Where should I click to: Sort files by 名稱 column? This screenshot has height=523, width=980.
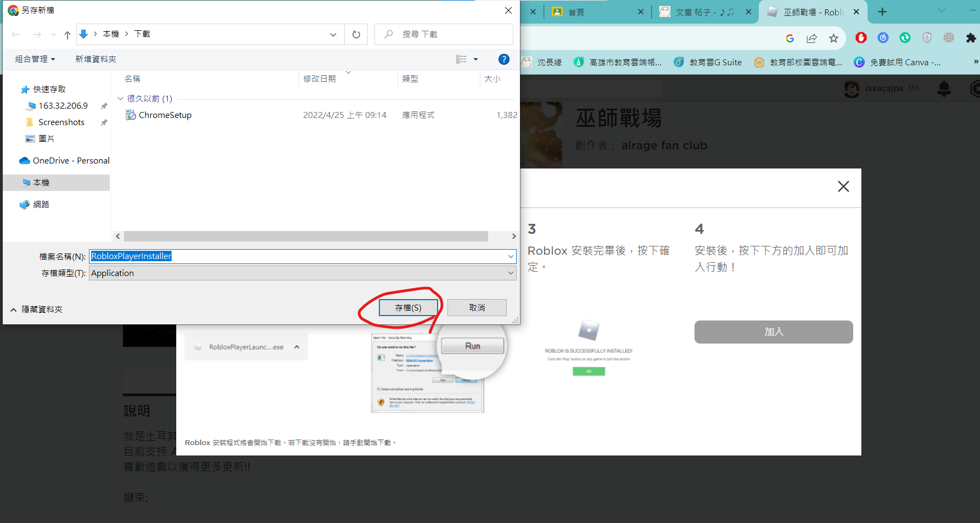click(132, 79)
